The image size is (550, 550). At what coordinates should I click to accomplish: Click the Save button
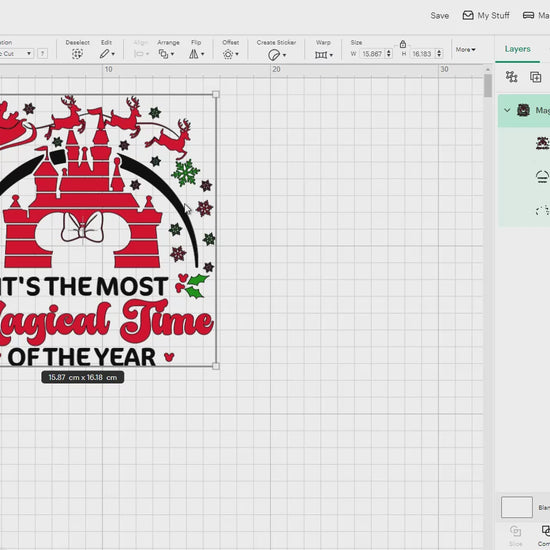coord(440,15)
